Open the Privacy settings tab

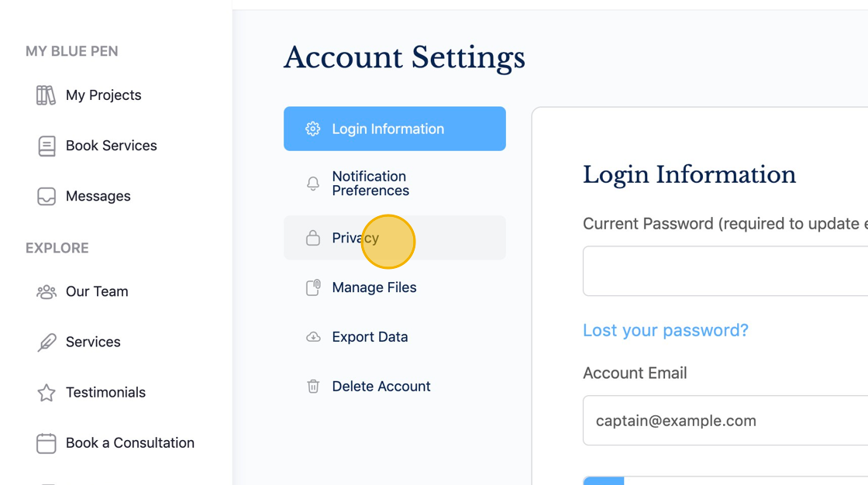[x=355, y=238]
